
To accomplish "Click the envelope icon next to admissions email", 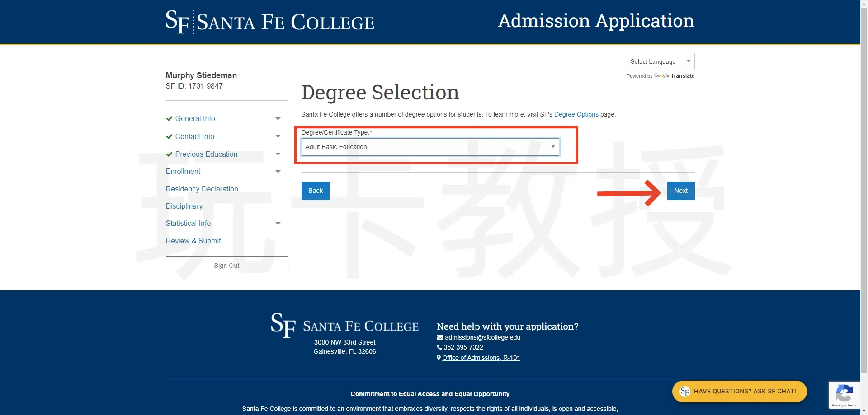I will [x=440, y=338].
